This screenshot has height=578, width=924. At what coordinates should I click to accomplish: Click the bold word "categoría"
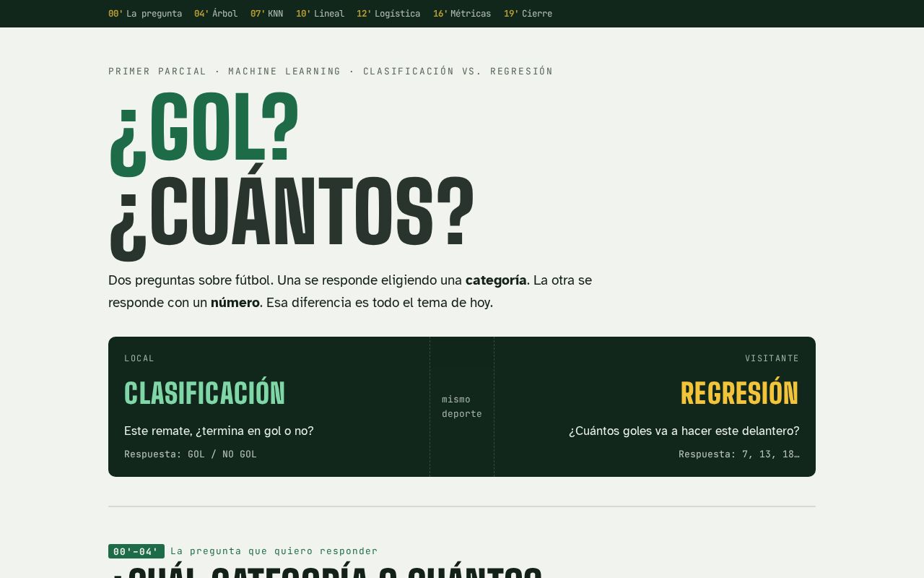pyautogui.click(x=496, y=280)
